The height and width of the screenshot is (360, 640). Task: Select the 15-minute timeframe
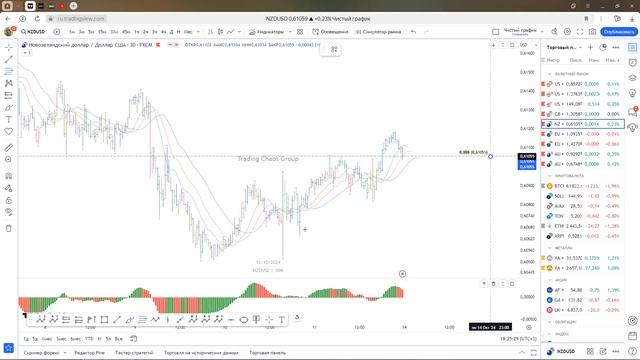[102, 31]
